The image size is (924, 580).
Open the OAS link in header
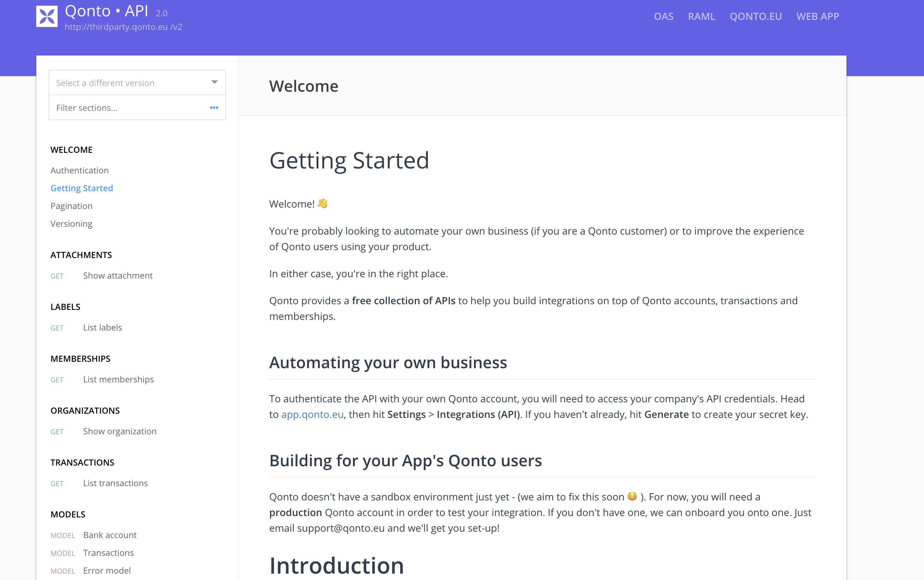coord(664,16)
